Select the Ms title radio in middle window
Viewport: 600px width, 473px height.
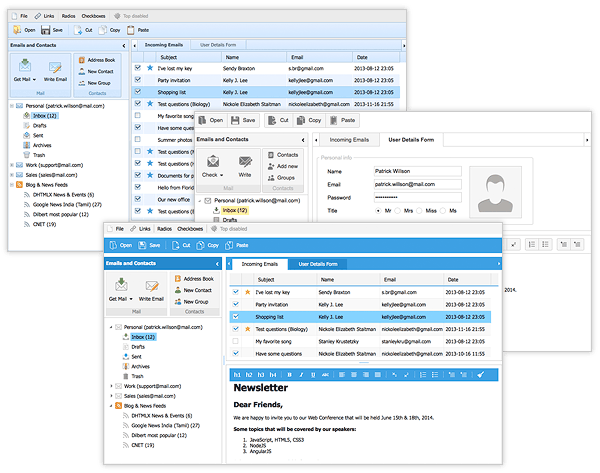click(x=443, y=210)
